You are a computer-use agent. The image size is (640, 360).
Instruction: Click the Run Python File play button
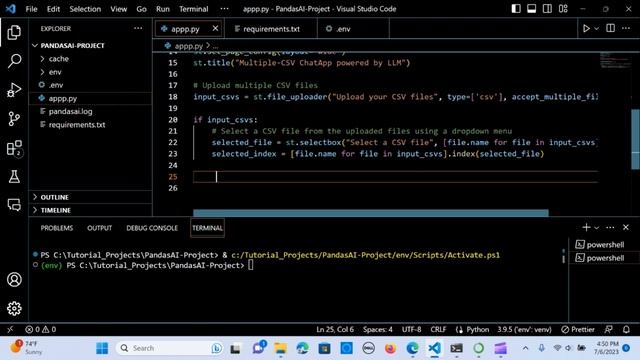pyautogui.click(x=586, y=29)
